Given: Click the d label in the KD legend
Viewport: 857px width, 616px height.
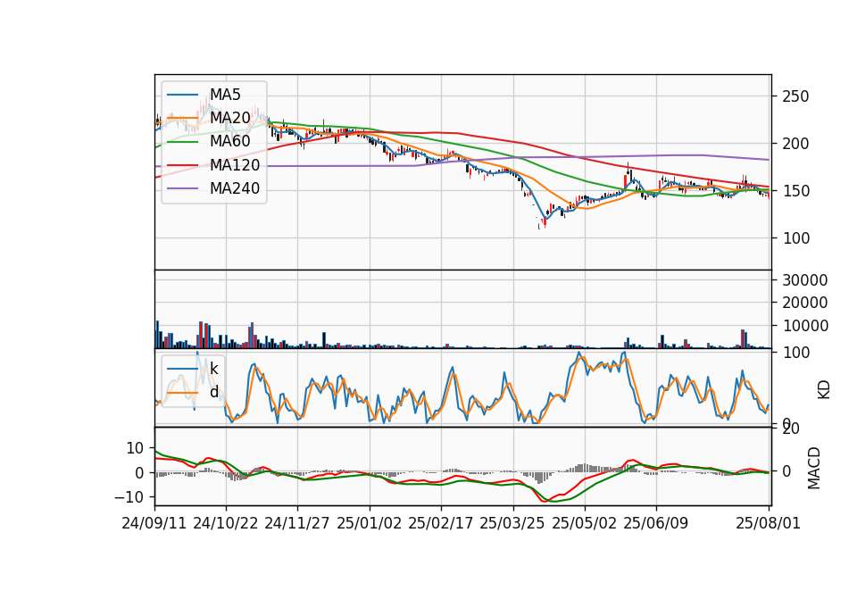Looking at the screenshot, I should pos(214,392).
